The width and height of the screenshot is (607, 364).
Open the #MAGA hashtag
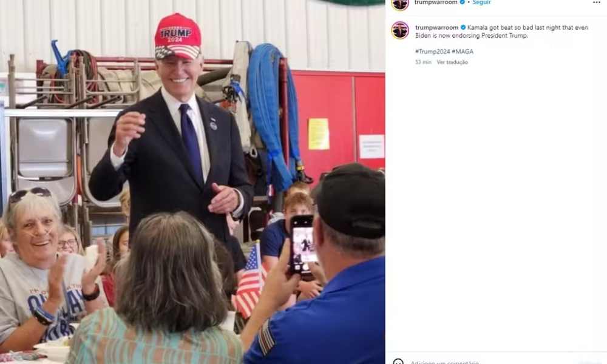(463, 52)
